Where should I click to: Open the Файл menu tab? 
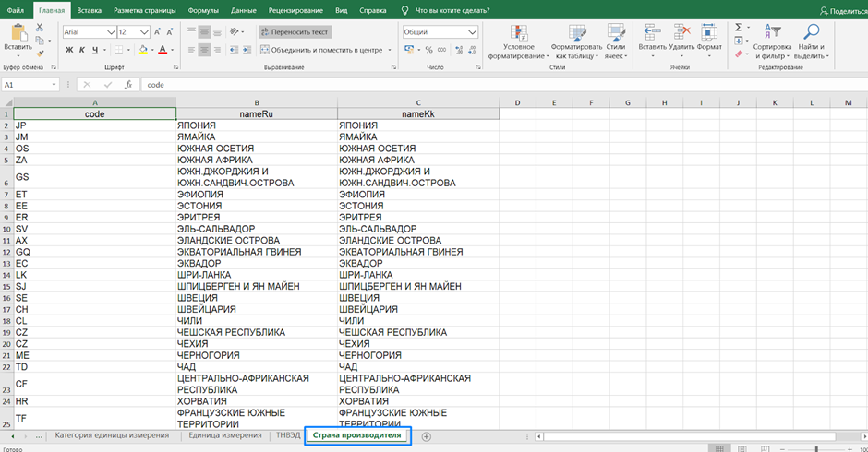[x=16, y=10]
